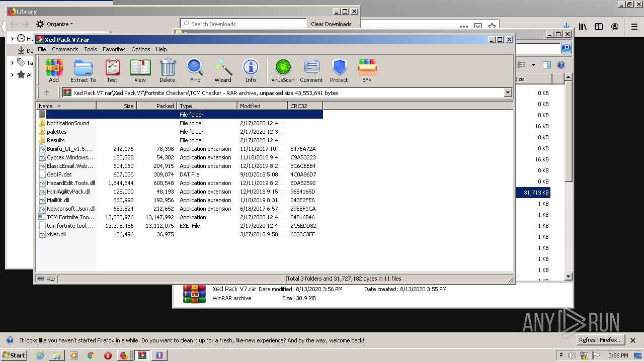The height and width of the screenshot is (362, 644).
Task: Open the Organize dropdown in Library
Action: point(55,24)
